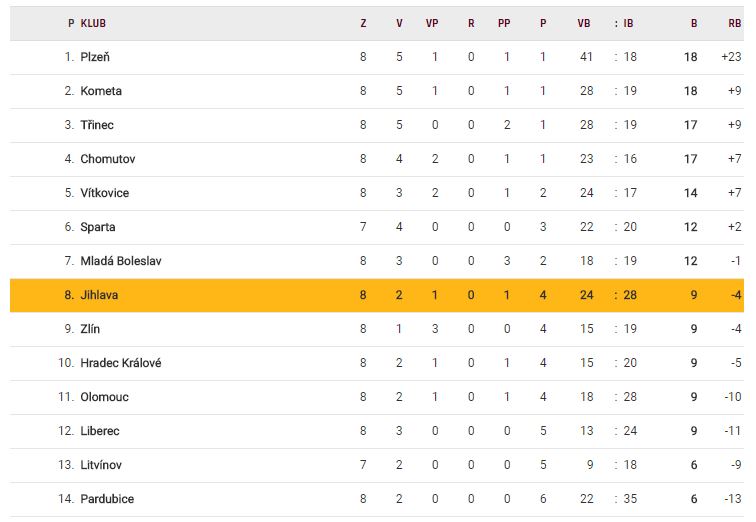
Task: Click Hradec Králové team name
Action: pyautogui.click(x=121, y=363)
